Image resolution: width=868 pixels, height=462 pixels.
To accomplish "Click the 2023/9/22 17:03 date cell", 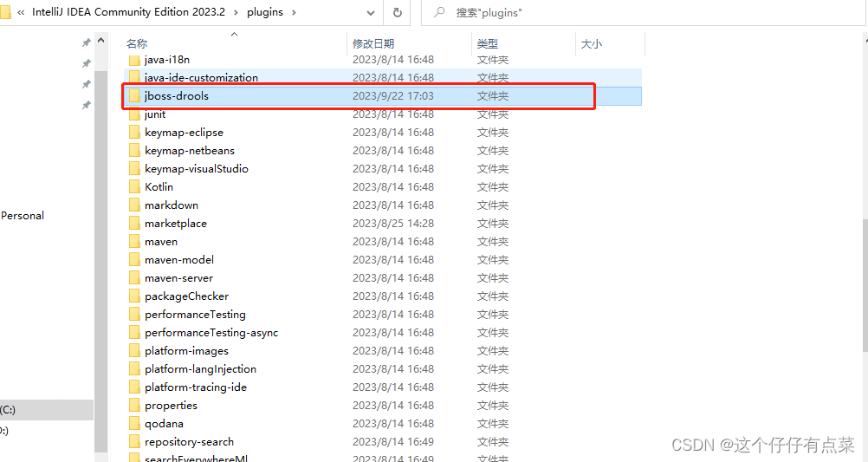I will (x=393, y=96).
